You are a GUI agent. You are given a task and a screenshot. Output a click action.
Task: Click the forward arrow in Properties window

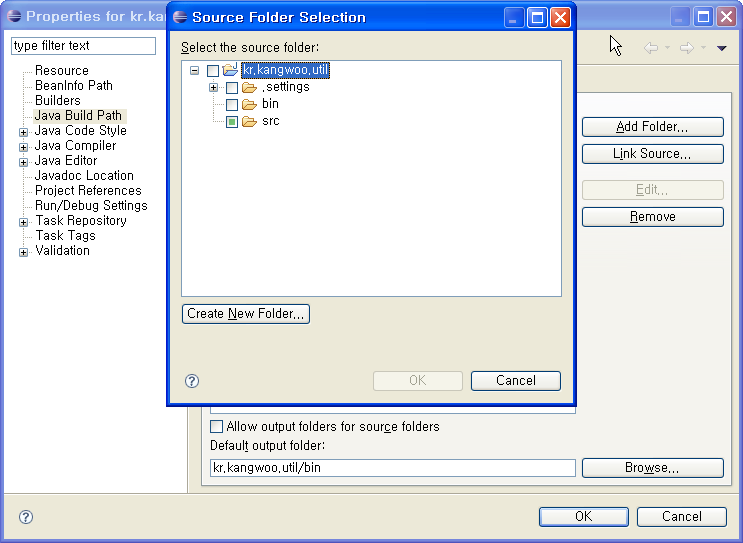[687, 47]
